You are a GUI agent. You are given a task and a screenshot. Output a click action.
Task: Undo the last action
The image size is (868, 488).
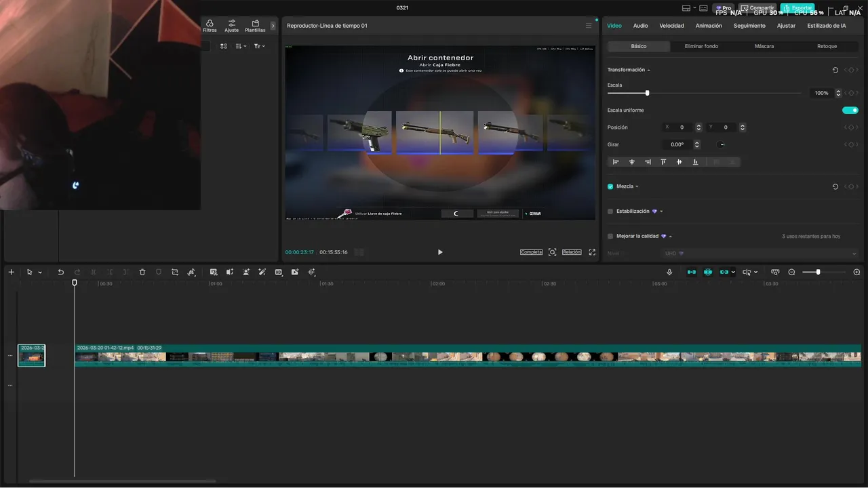pyautogui.click(x=60, y=272)
